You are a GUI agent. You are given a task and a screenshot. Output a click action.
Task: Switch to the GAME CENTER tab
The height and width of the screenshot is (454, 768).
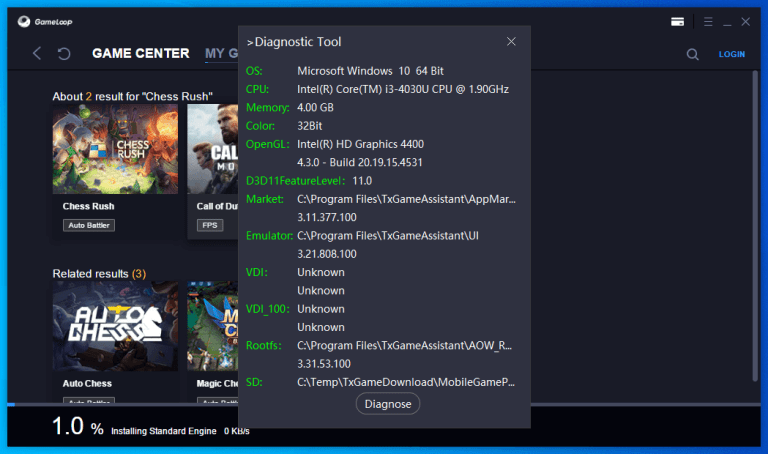[x=141, y=53]
